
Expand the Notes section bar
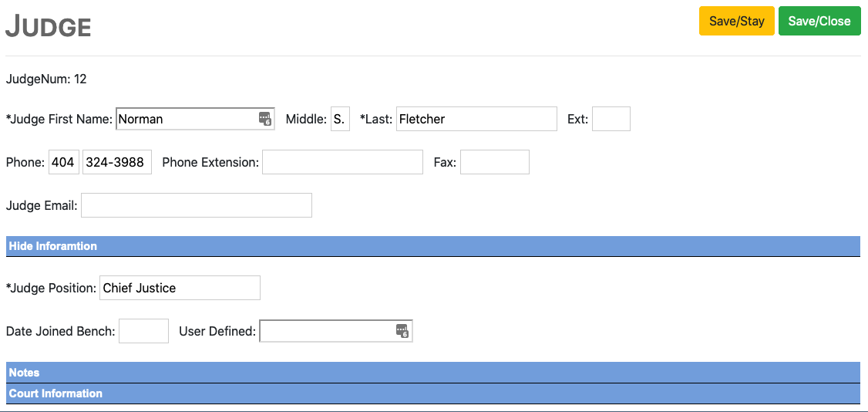pos(432,373)
